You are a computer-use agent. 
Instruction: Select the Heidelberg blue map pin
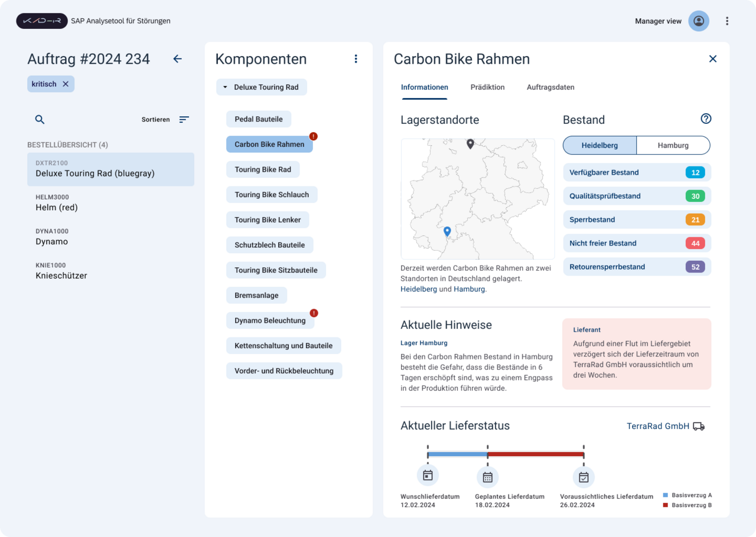447,232
